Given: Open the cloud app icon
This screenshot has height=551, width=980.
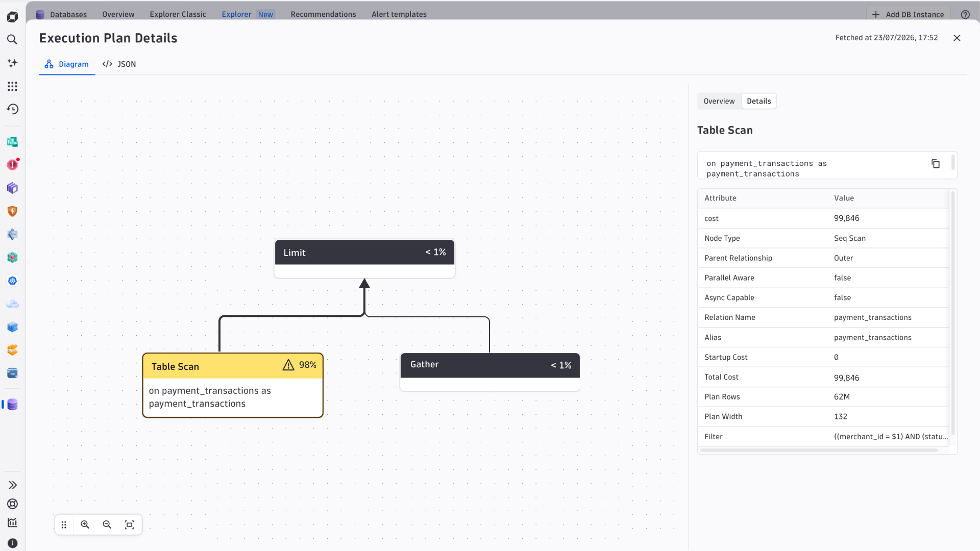Looking at the screenshot, I should pos(12,304).
